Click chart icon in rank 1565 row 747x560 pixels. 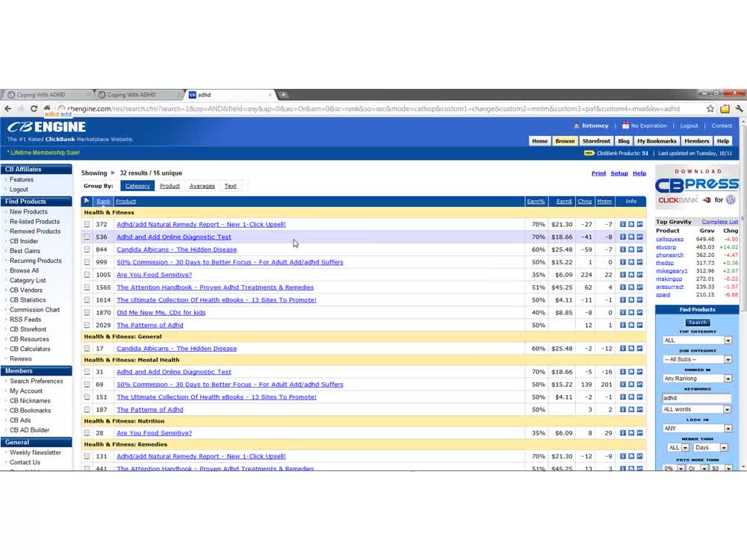click(x=639, y=287)
